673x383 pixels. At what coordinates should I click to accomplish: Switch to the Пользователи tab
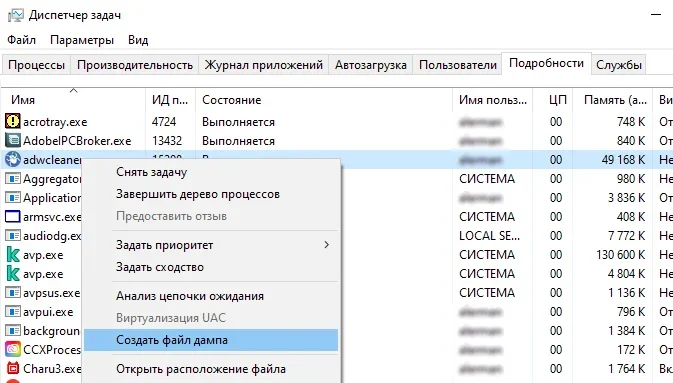click(x=458, y=65)
